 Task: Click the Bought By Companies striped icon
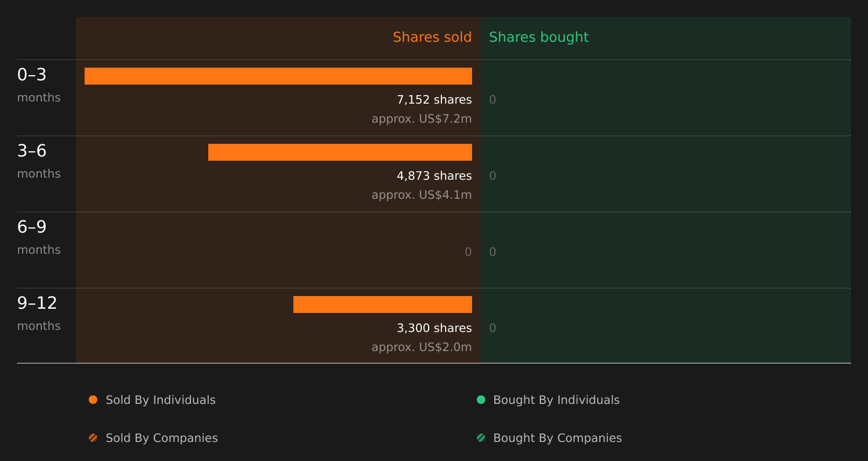(x=481, y=438)
